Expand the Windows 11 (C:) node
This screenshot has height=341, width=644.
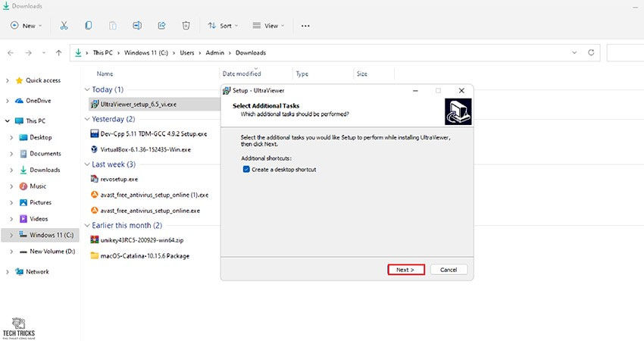[x=11, y=235]
